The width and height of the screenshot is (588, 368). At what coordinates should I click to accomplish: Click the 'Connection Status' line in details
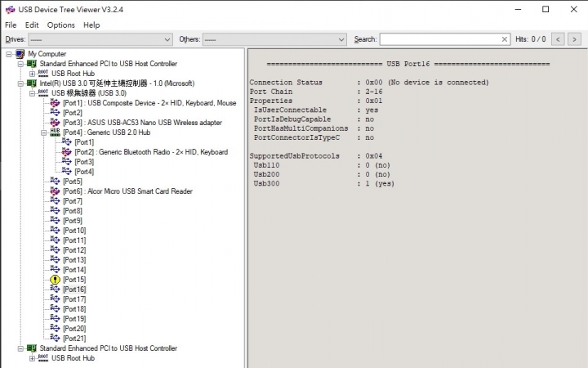point(369,83)
